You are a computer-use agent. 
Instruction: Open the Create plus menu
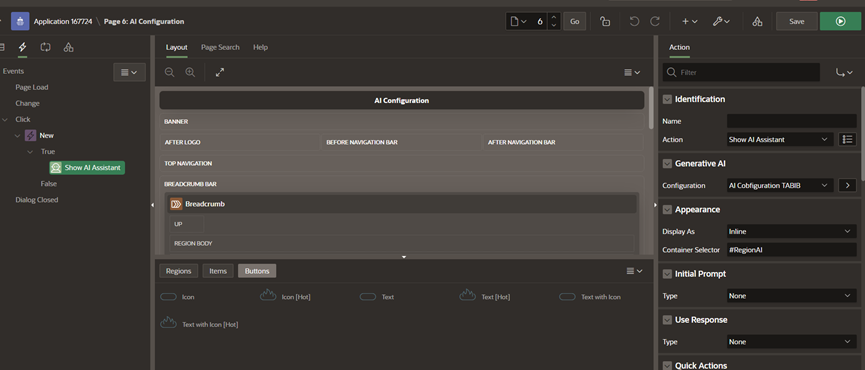[690, 22]
